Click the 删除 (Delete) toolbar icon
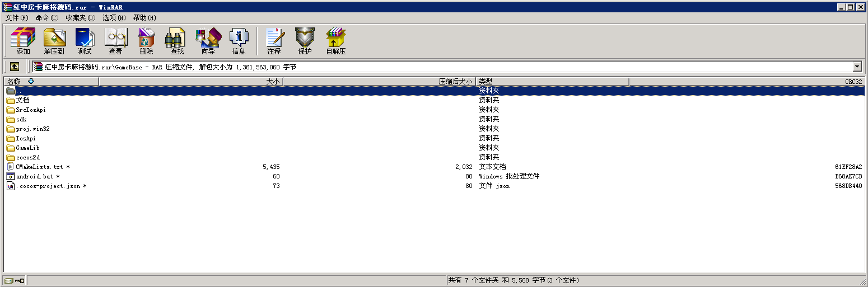Viewport: 868px width, 287px height. tap(146, 41)
